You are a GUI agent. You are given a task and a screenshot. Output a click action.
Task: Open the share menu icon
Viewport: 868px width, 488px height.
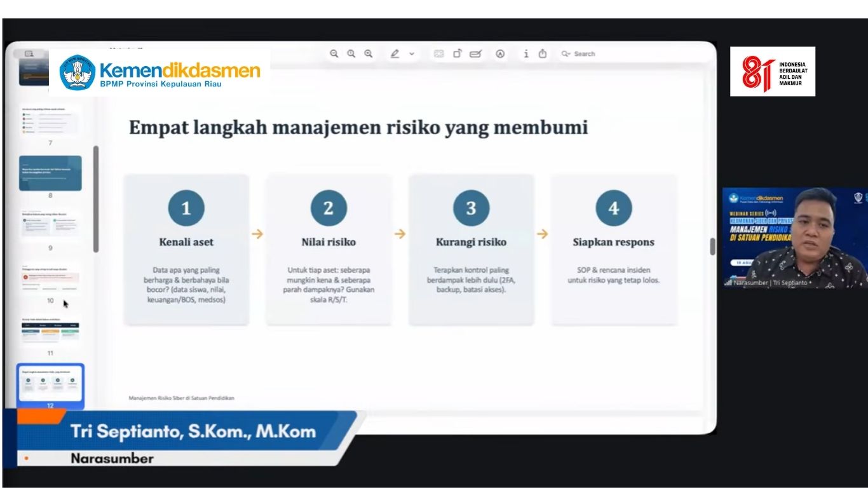543,54
